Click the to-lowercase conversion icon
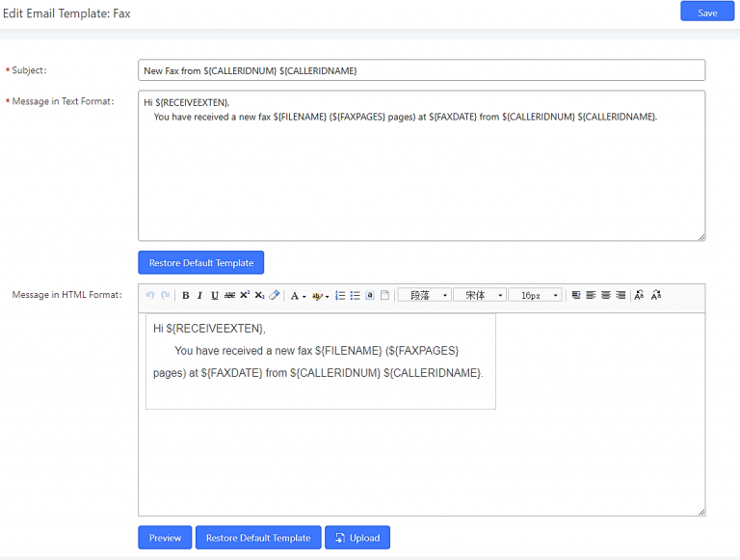 pyautogui.click(x=656, y=295)
